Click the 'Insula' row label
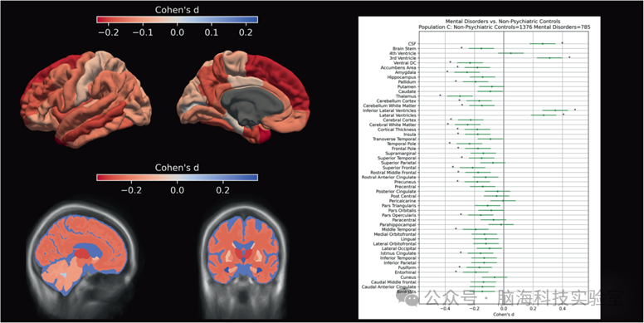 coord(410,135)
